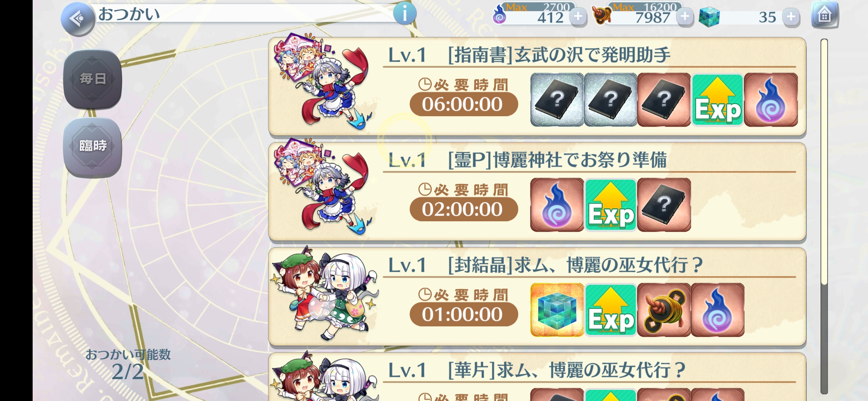Tap the seal crystal cube reward icon
The image size is (868, 401).
point(557,310)
